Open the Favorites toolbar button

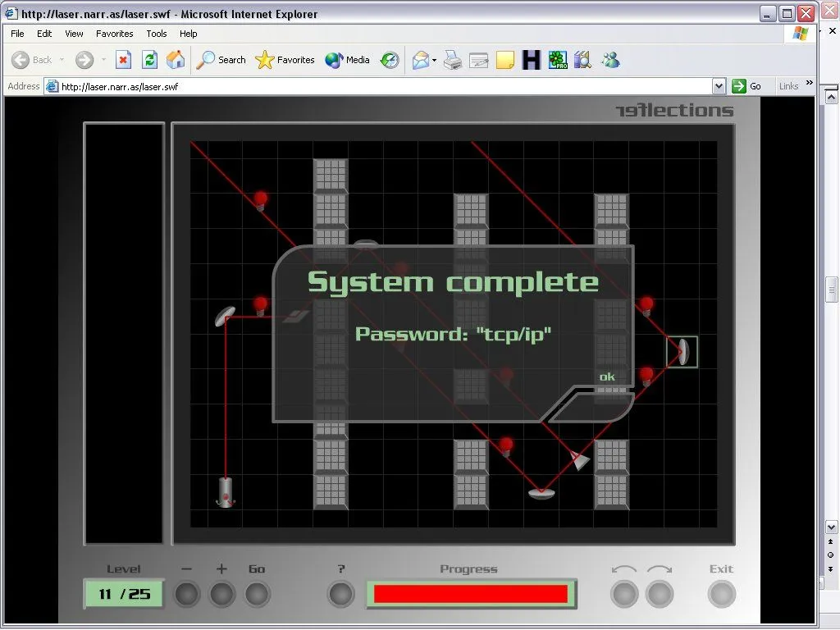click(285, 60)
